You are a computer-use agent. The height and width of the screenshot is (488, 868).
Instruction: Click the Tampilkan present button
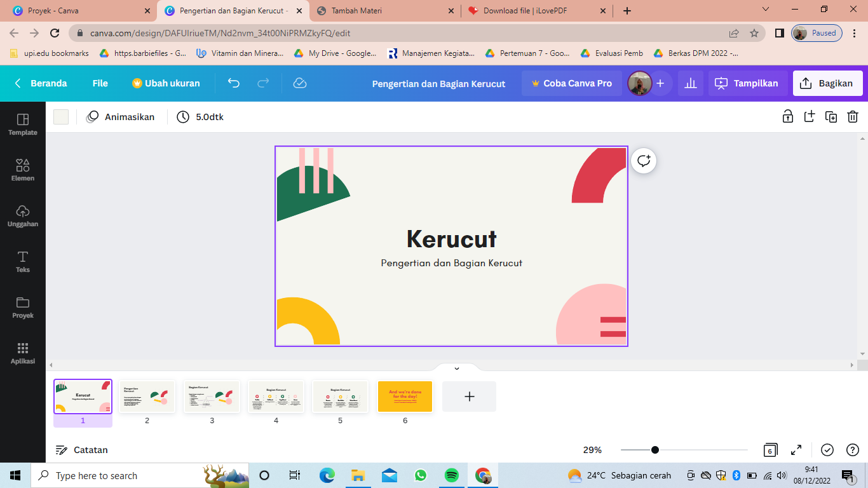(747, 83)
